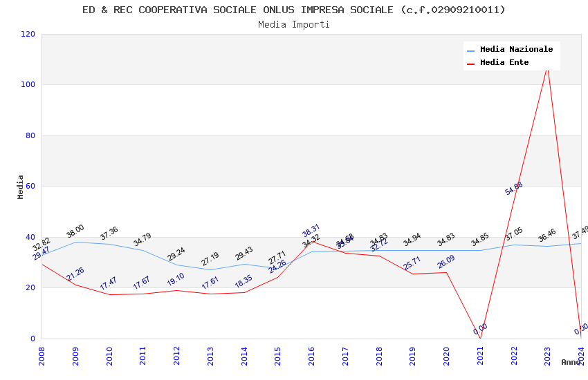Select the 2008 year label
The image size is (588, 380).
coord(42,356)
